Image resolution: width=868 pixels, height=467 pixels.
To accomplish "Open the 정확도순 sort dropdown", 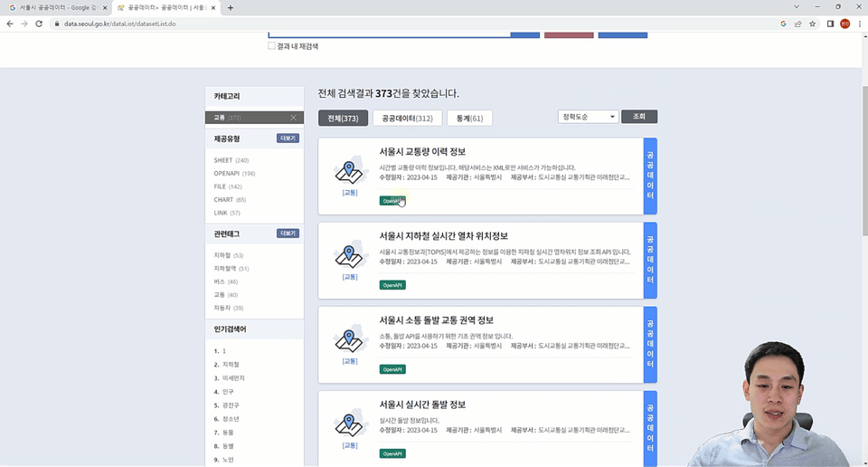I will click(588, 117).
